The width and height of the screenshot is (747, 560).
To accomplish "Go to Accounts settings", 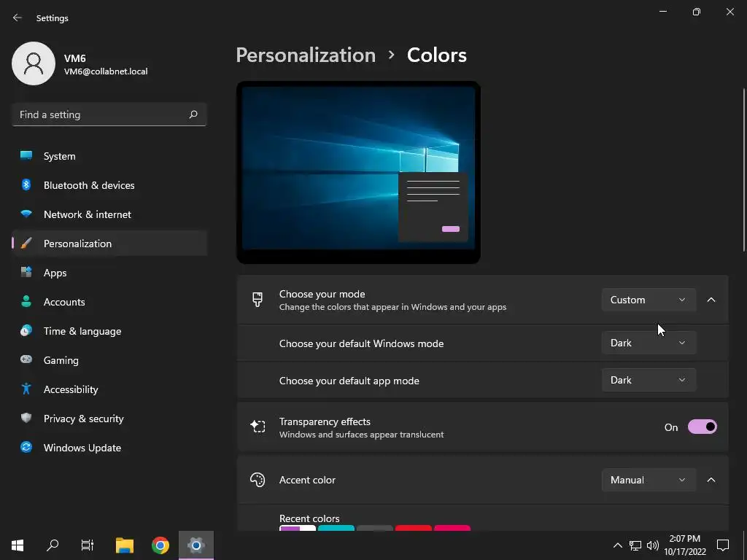I will click(x=109, y=301).
